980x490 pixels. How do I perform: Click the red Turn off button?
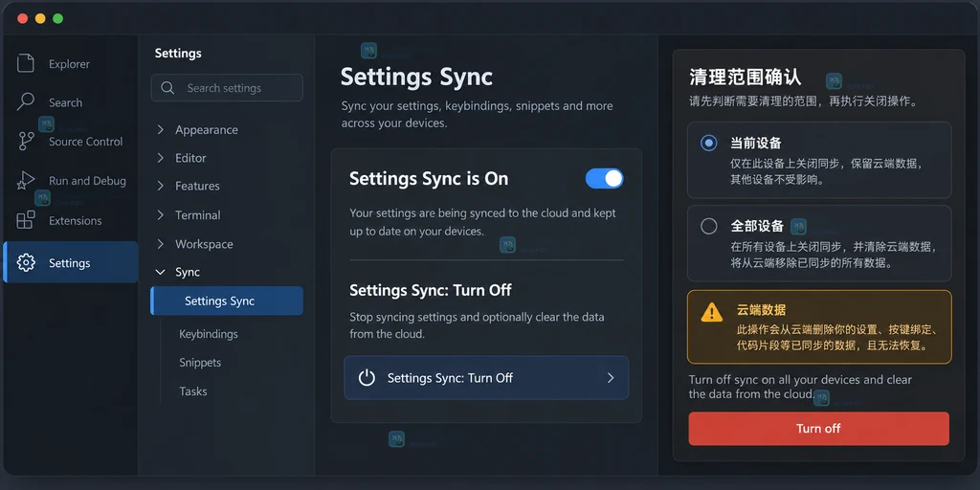pos(819,429)
